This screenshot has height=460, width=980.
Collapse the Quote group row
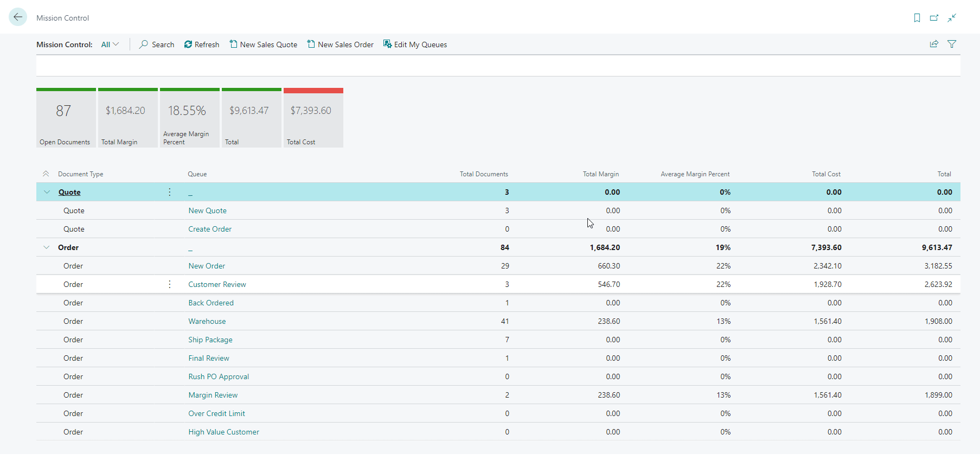(x=47, y=192)
